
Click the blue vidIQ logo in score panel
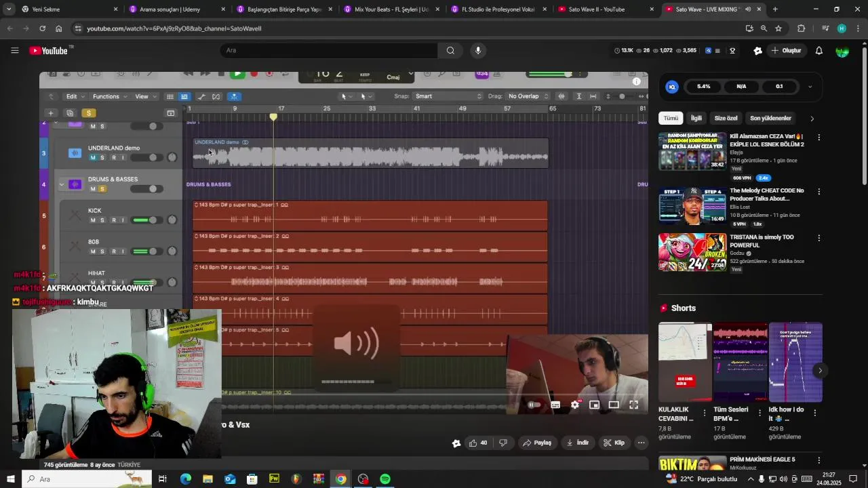[672, 87]
